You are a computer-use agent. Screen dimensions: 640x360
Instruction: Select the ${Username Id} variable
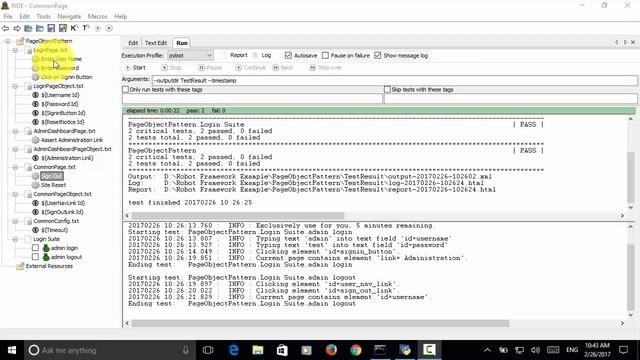60,95
